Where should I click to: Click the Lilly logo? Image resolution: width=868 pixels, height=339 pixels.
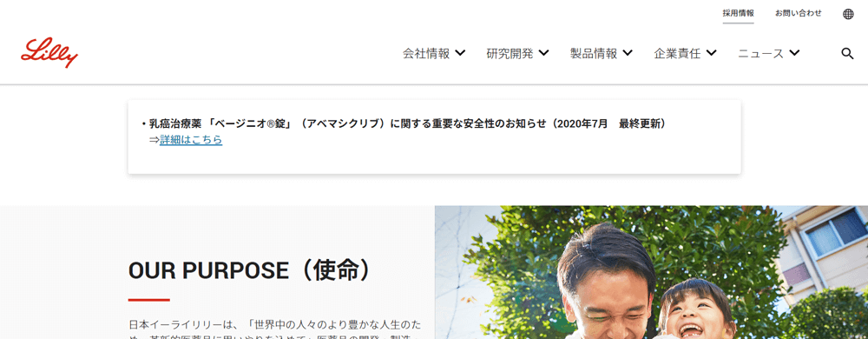pyautogui.click(x=49, y=53)
